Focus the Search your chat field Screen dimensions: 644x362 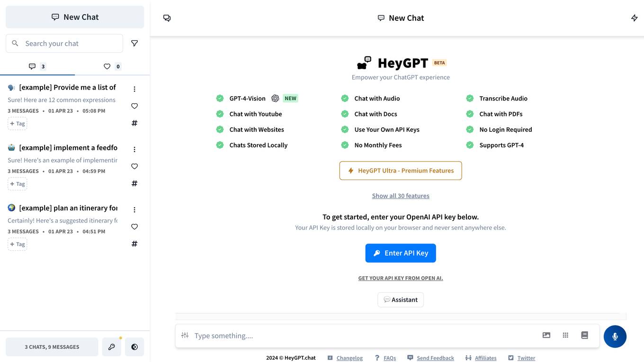(64, 43)
